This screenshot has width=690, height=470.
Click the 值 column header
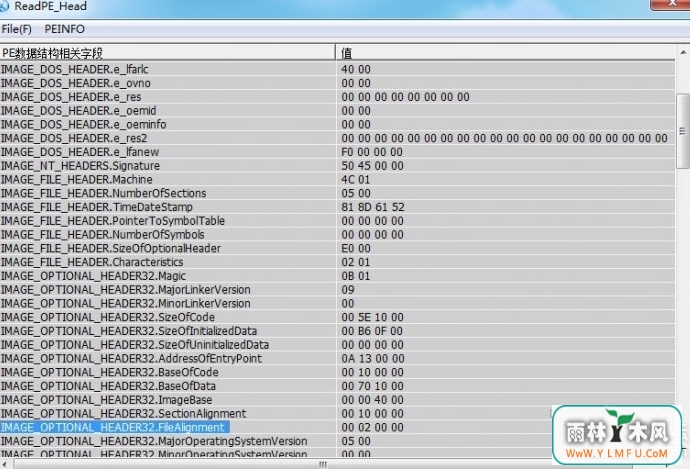tap(505, 53)
